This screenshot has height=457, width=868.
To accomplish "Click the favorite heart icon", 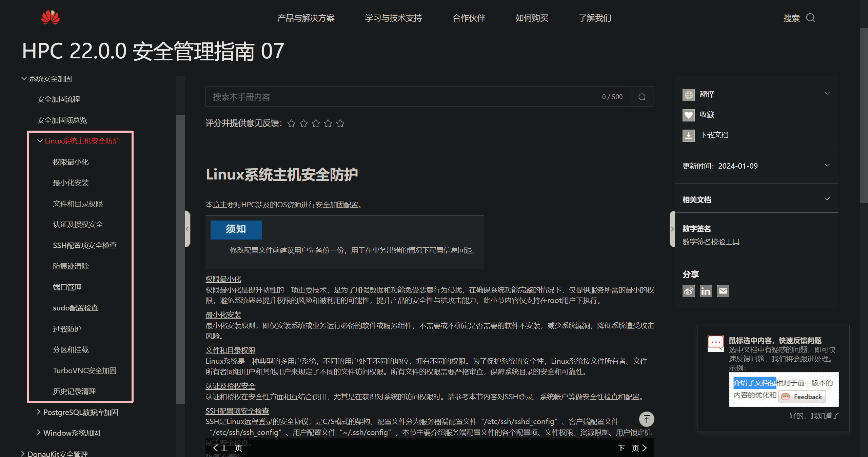I will pyautogui.click(x=689, y=115).
